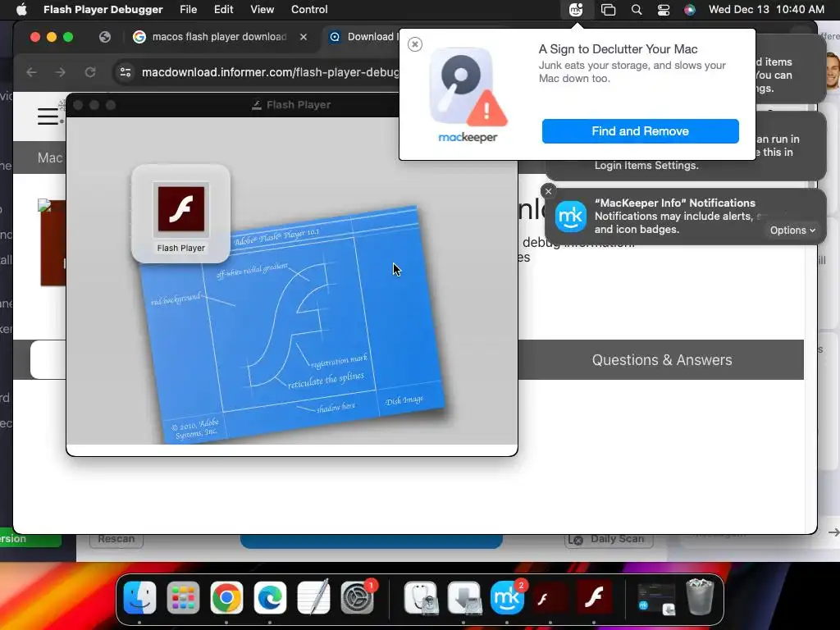Open the Edit menu
Viewport: 840px width, 630px height.
(x=223, y=9)
